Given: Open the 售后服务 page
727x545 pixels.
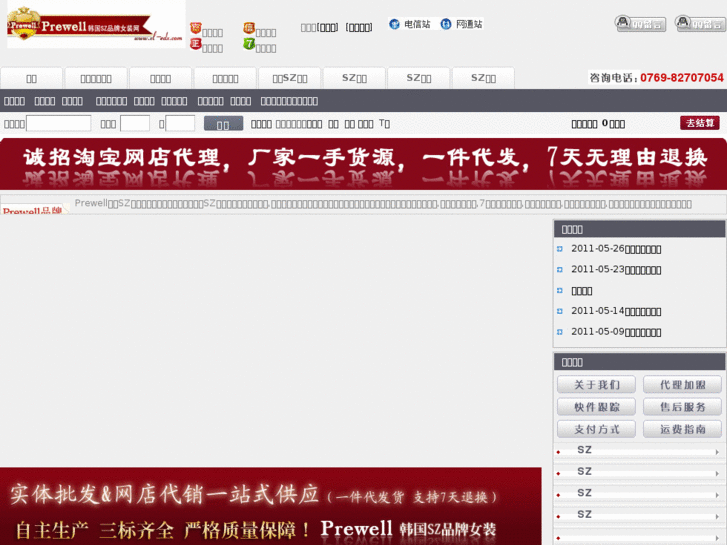Looking at the screenshot, I should (682, 407).
